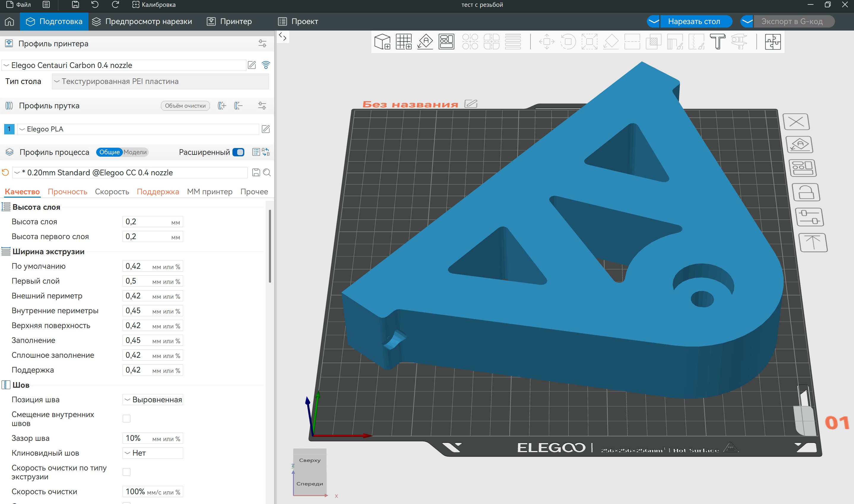This screenshot has width=854, height=504.
Task: Open the Позиция шва dropdown
Action: pos(153,400)
